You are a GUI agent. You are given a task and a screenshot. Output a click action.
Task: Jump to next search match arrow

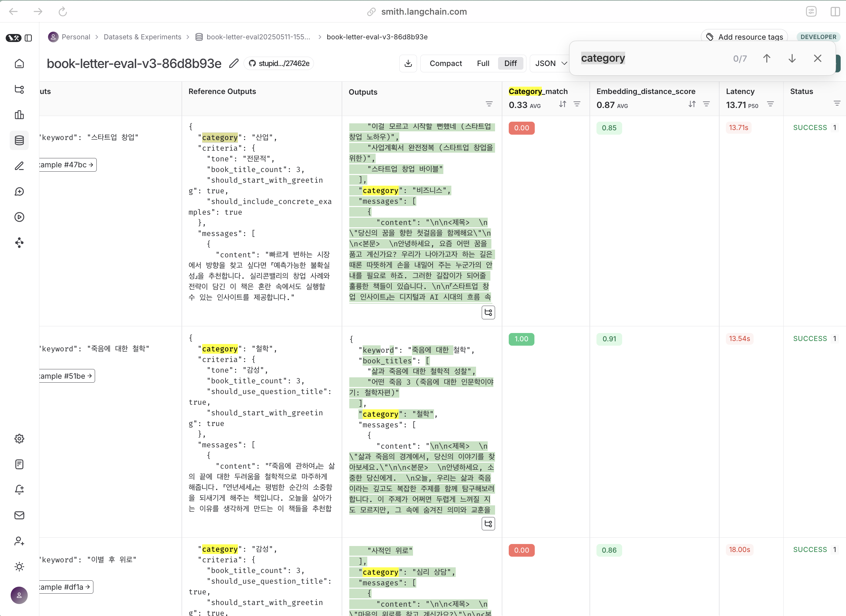click(792, 59)
